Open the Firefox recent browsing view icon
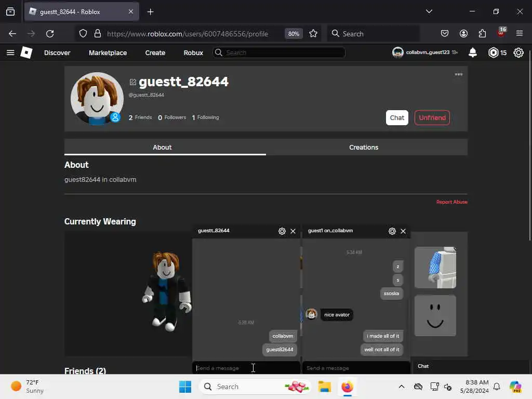This screenshot has height=399, width=532. [10, 12]
